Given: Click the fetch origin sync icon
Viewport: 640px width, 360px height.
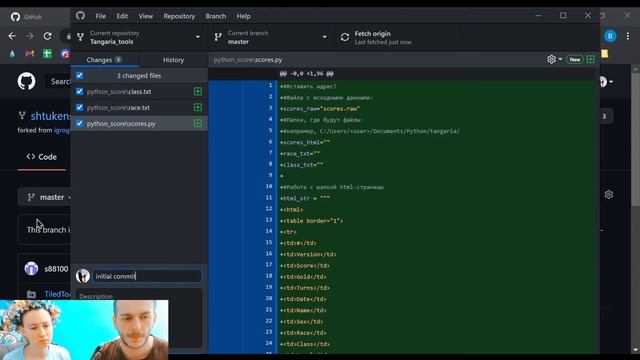Looking at the screenshot, I should tap(345, 38).
